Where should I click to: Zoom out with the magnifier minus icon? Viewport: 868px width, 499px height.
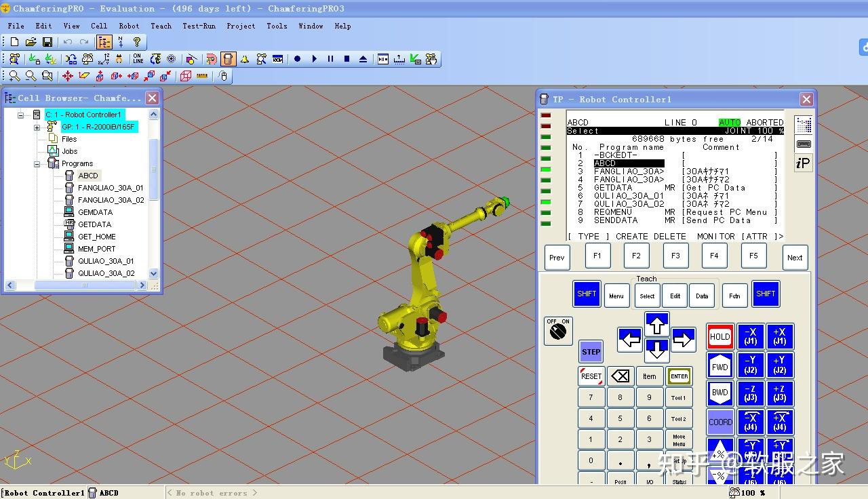pyautogui.click(x=31, y=76)
